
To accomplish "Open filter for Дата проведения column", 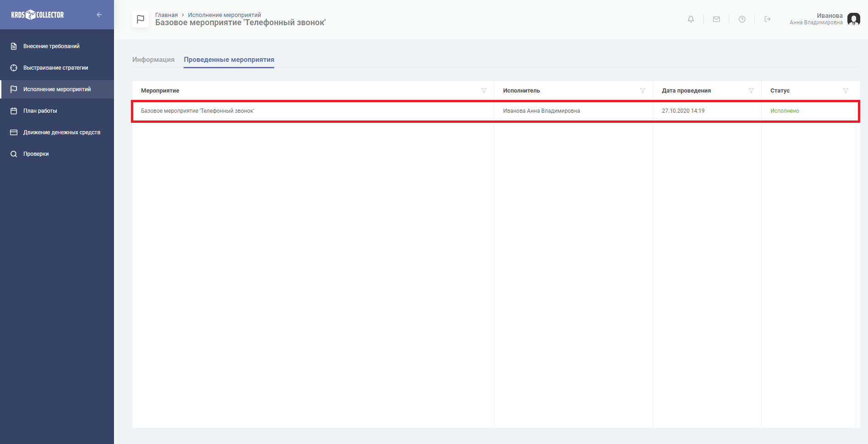I will (x=751, y=91).
